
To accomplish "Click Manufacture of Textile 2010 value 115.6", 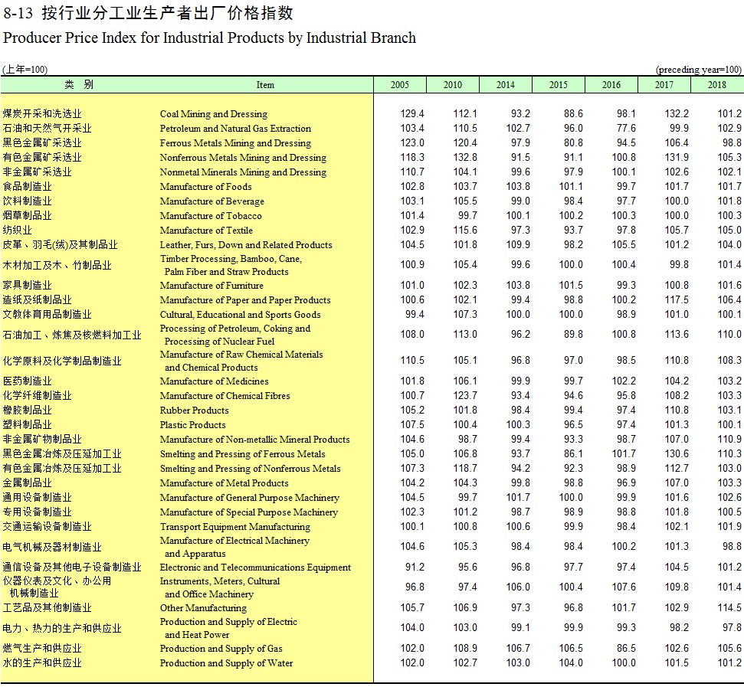I will pos(465,231).
